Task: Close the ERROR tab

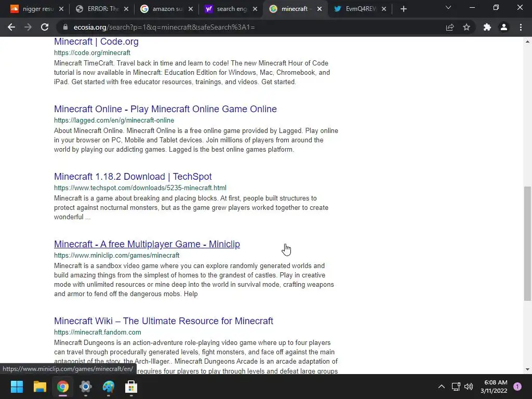Action: click(126, 9)
